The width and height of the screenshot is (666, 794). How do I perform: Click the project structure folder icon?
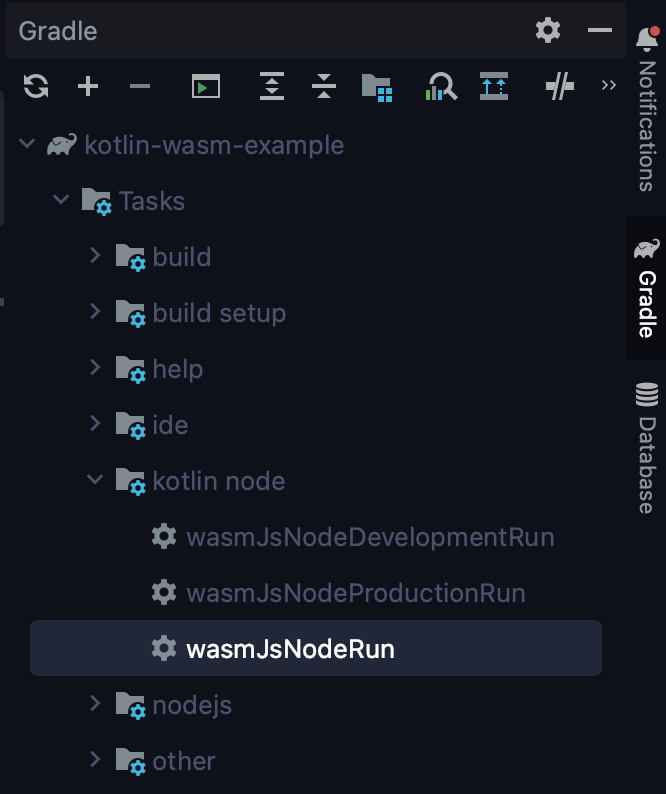[377, 87]
